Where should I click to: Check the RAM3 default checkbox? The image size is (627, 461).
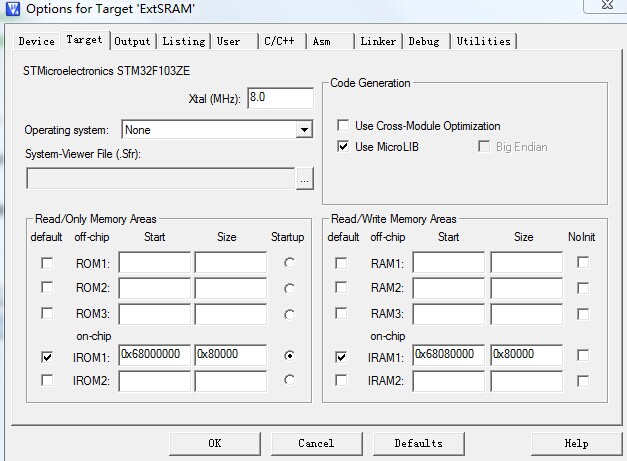(x=341, y=313)
